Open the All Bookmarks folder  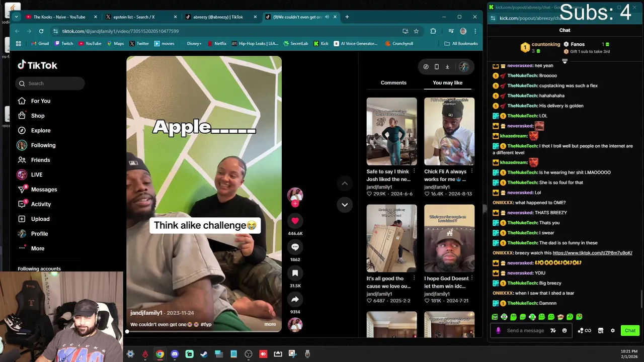[461, 44]
